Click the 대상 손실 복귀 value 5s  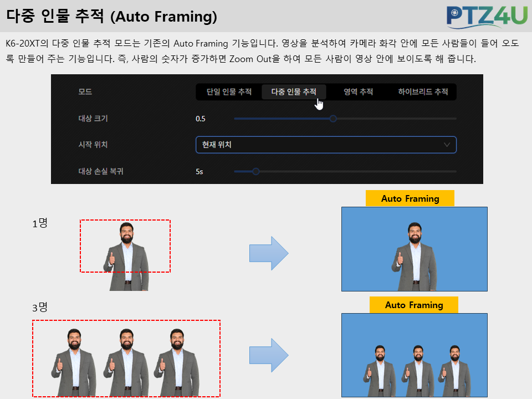[199, 172]
